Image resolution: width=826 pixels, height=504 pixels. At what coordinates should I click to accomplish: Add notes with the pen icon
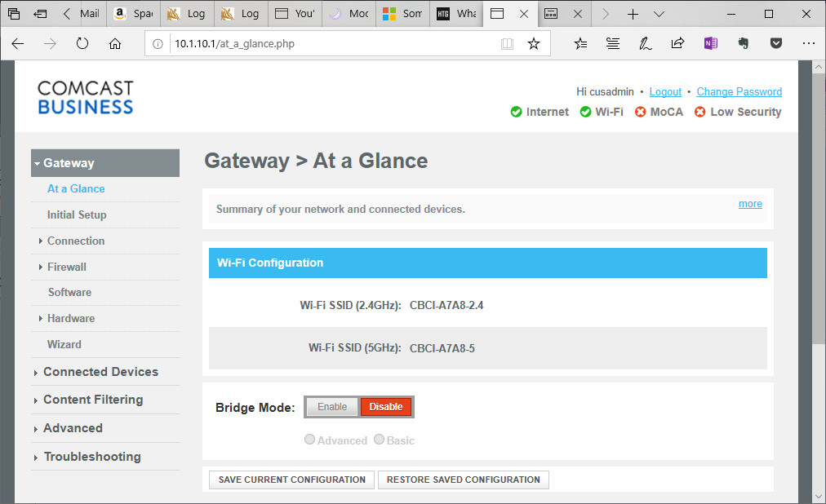(x=646, y=44)
